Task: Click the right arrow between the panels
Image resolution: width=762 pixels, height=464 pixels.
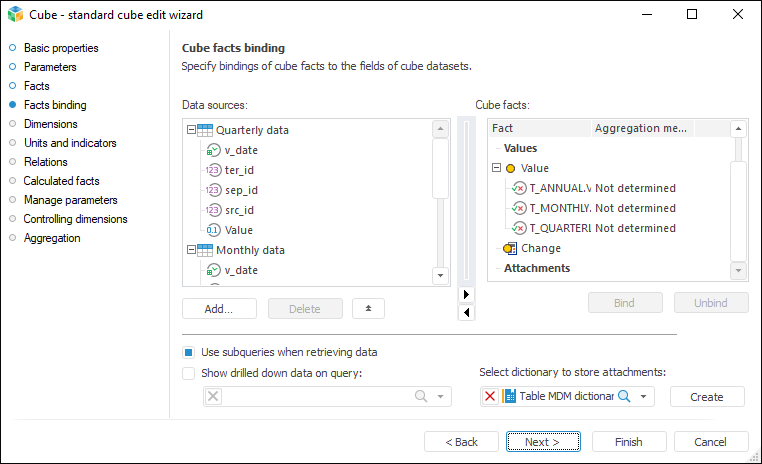Action: (x=465, y=295)
